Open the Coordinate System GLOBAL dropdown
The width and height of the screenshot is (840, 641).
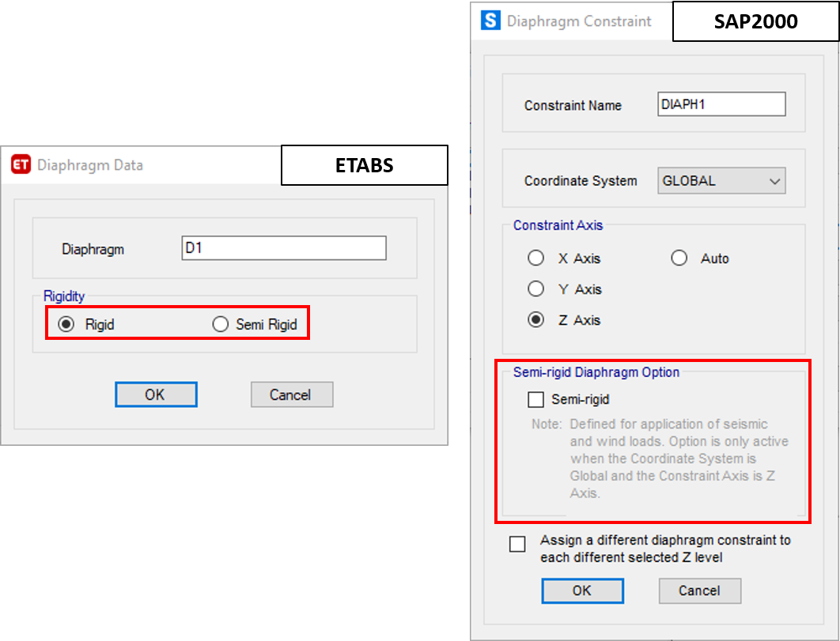point(721,181)
